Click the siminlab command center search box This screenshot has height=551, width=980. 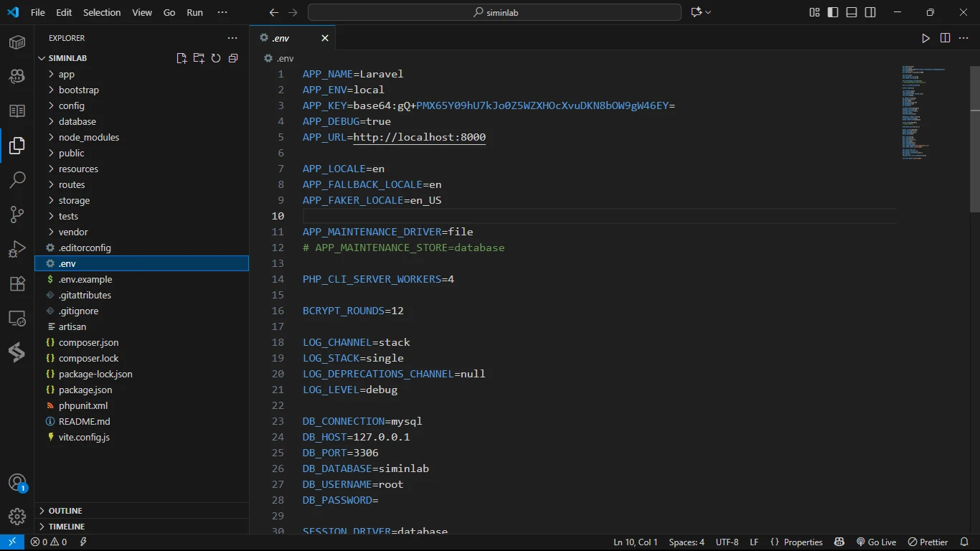[x=494, y=12]
